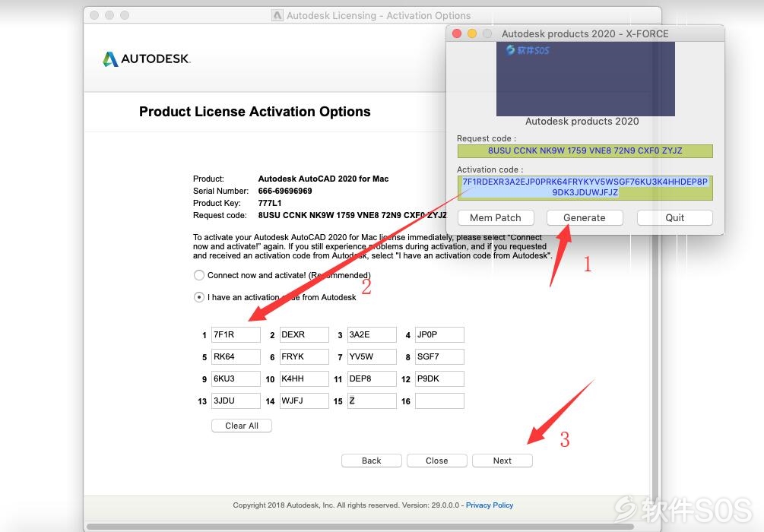This screenshot has height=532, width=764.
Task: Click product key value "777L1"
Action: (x=269, y=203)
